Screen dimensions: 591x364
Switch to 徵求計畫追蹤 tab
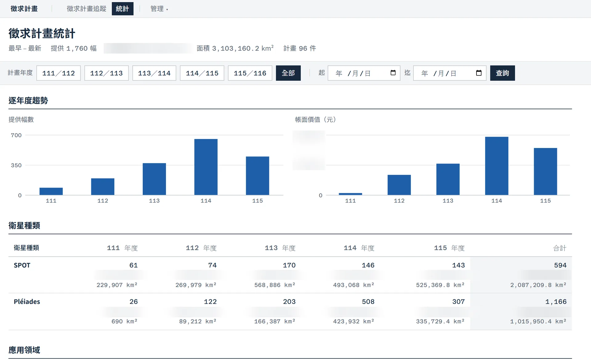pyautogui.click(x=86, y=9)
